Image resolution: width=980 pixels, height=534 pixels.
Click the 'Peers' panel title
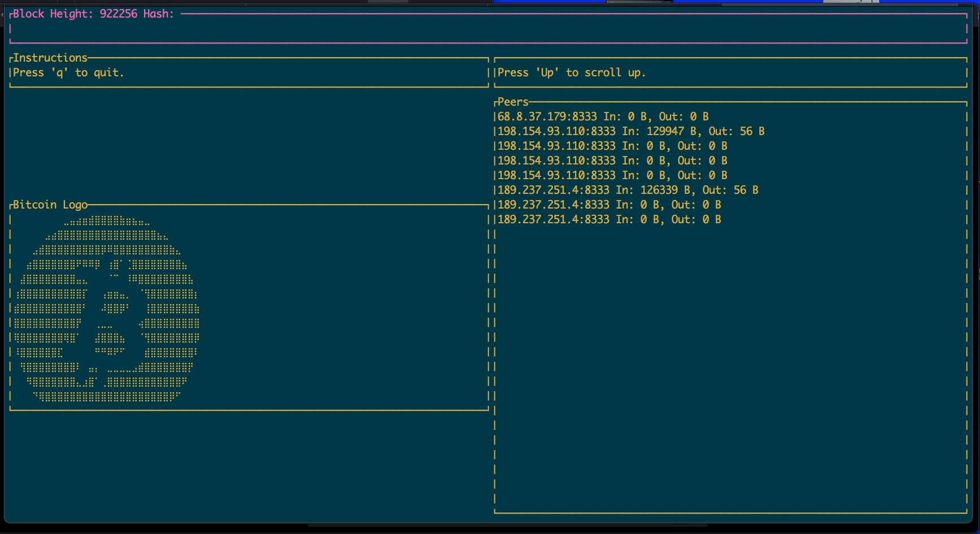coord(513,102)
